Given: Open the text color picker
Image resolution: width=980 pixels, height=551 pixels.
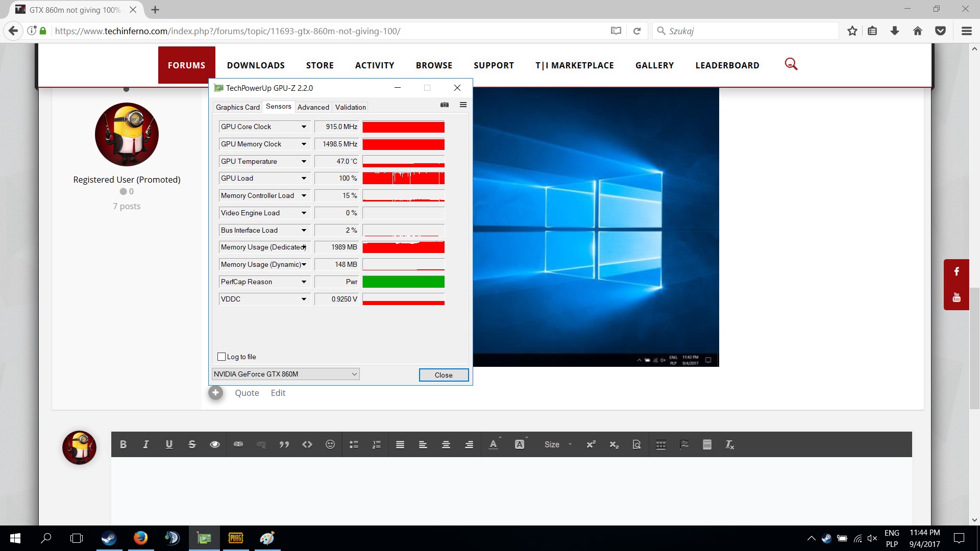Looking at the screenshot, I should [x=494, y=444].
